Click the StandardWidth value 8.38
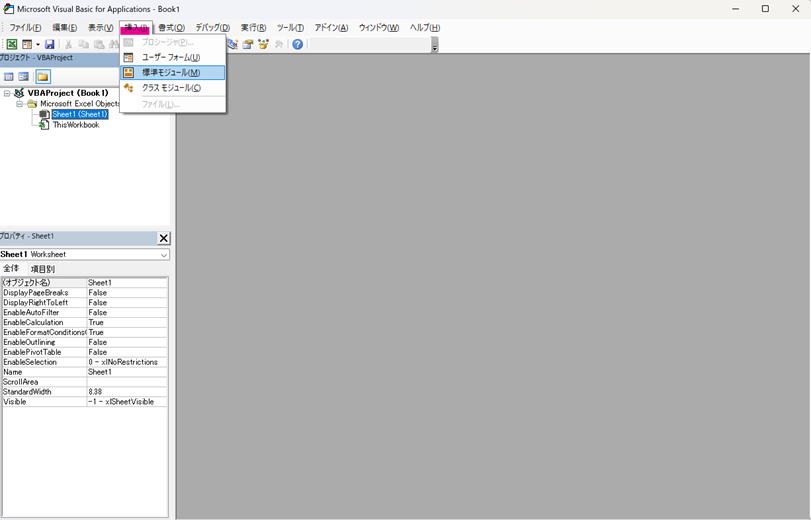This screenshot has width=811, height=520. pyautogui.click(x=127, y=392)
